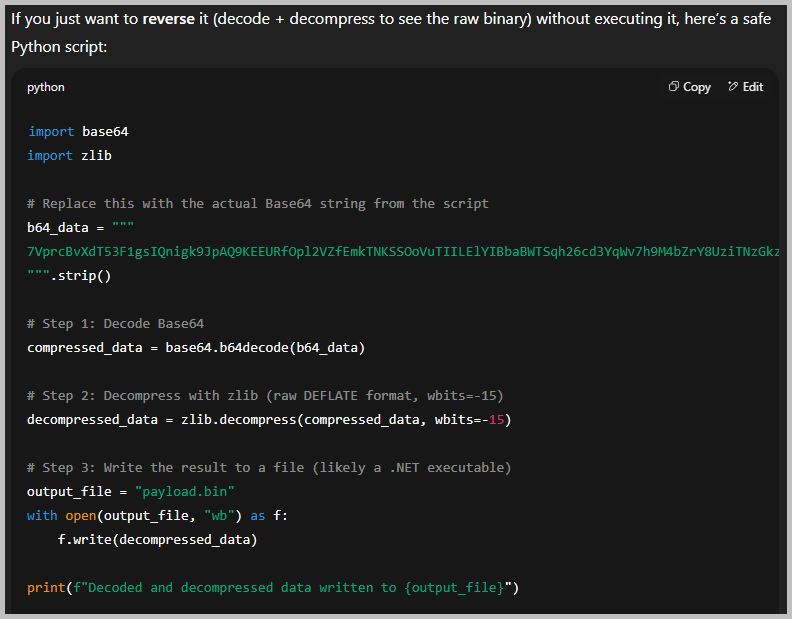Viewport: 792px width, 619px height.
Task: Click the final print statement line
Action: [x=272, y=588]
